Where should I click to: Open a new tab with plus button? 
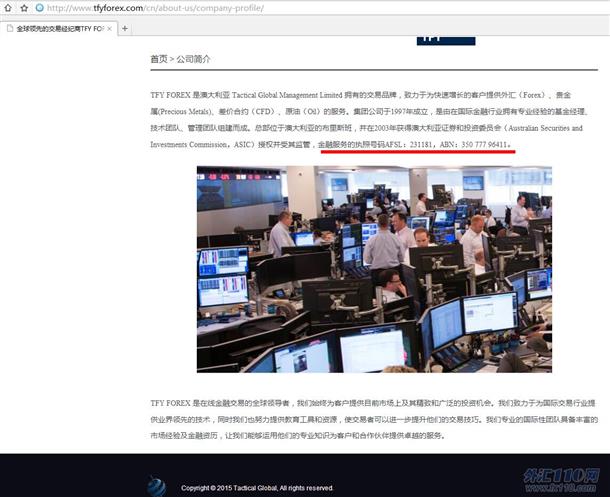(x=125, y=28)
